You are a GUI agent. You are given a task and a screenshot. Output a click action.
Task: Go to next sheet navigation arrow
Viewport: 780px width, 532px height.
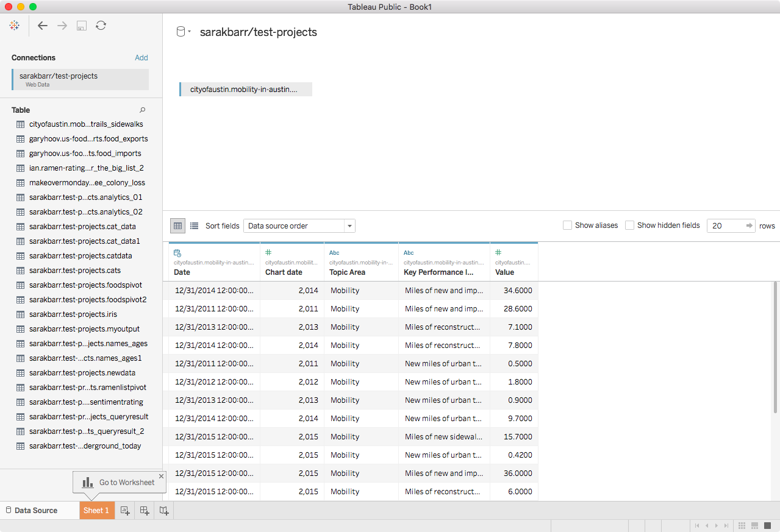pos(717,525)
